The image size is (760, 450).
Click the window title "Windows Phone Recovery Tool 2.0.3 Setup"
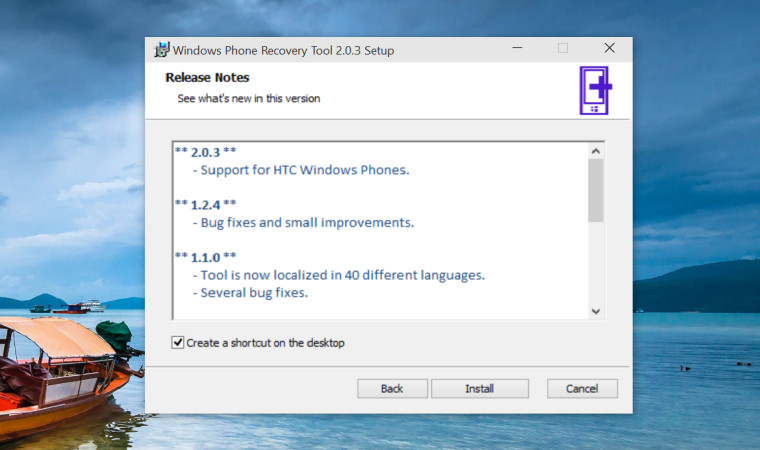tap(284, 50)
